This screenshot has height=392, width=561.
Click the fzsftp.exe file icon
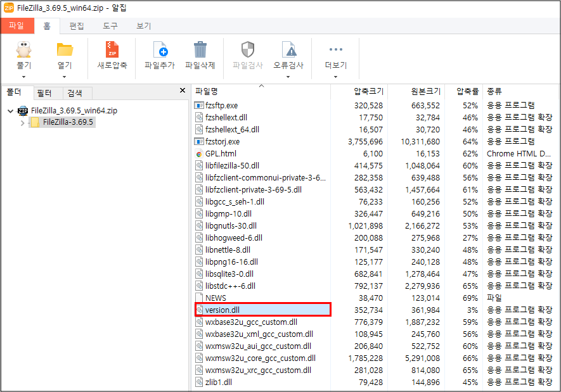pos(199,105)
